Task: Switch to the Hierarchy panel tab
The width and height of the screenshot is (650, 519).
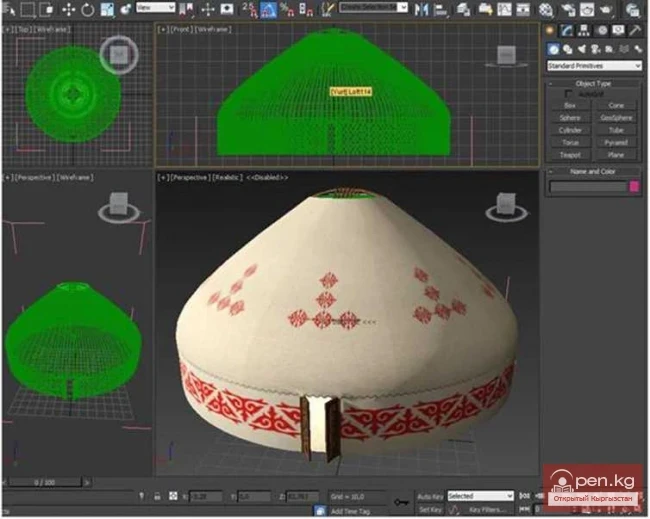Action: 583,30
